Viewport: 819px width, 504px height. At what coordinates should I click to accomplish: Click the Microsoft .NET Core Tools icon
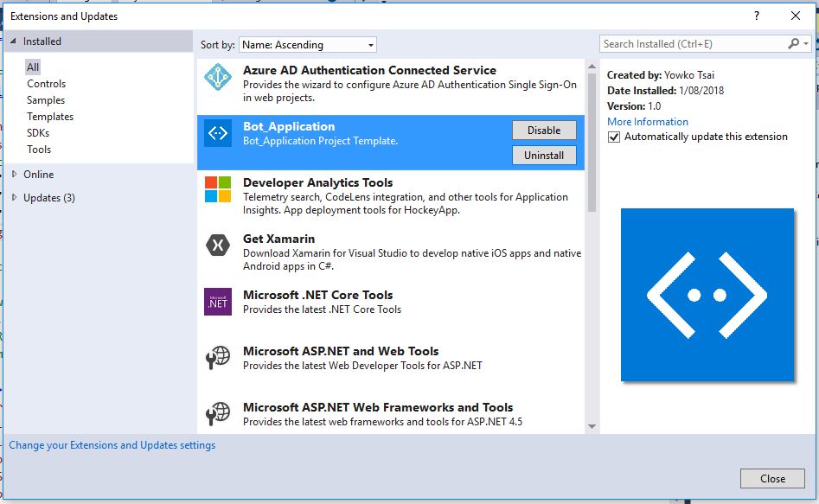pos(218,302)
